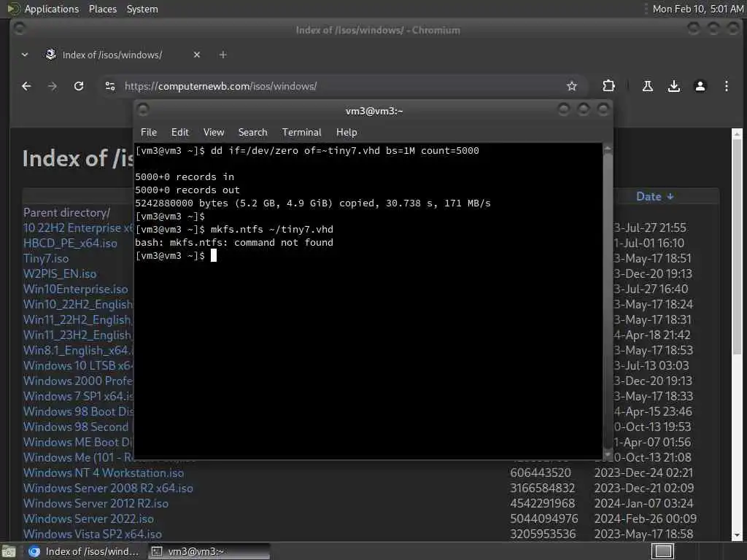
Task: Open Chromium three-dot menu
Action: 726,86
